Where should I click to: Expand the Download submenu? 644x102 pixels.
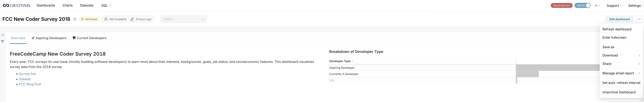(621, 55)
